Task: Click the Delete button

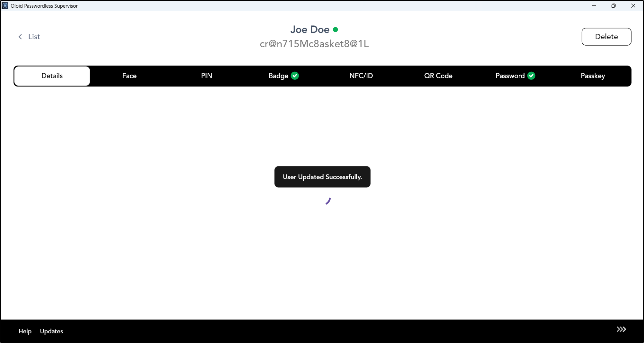Action: click(606, 37)
